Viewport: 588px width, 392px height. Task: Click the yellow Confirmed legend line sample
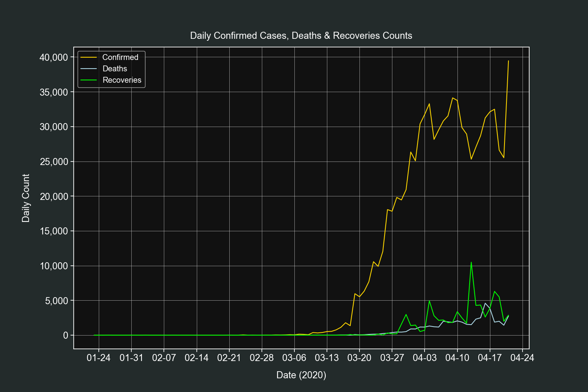point(89,57)
